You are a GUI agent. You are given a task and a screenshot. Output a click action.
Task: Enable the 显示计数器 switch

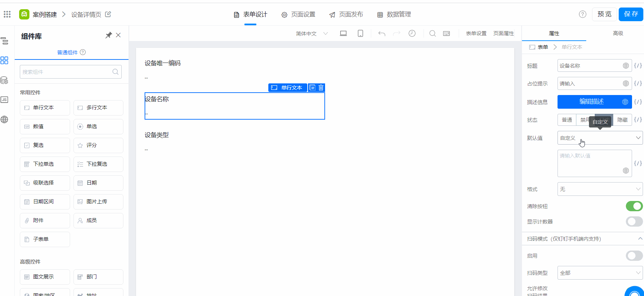pos(634,221)
